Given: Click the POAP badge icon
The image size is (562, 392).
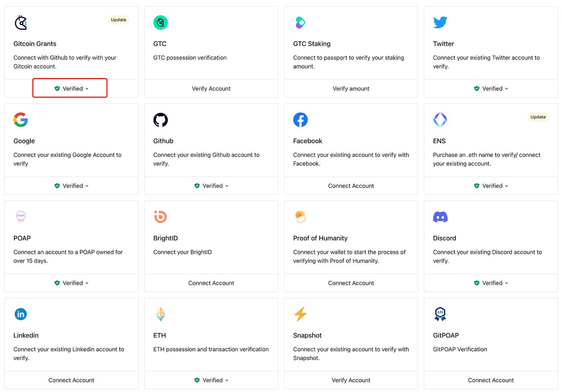Looking at the screenshot, I should coord(21,217).
